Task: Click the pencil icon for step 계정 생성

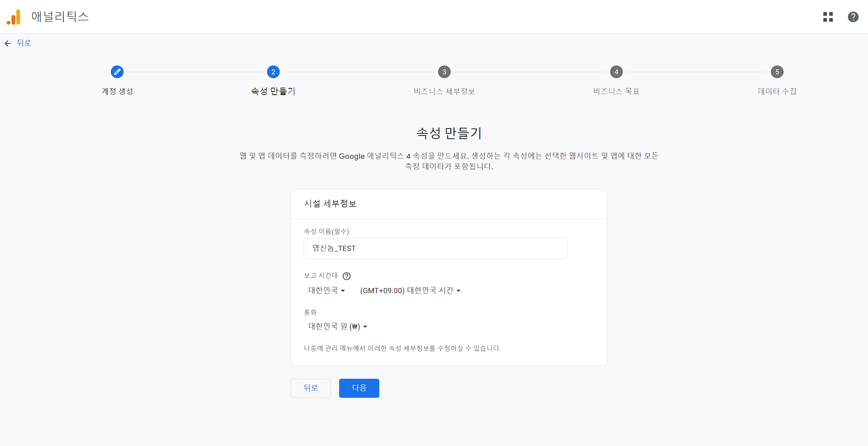Action: pos(117,72)
